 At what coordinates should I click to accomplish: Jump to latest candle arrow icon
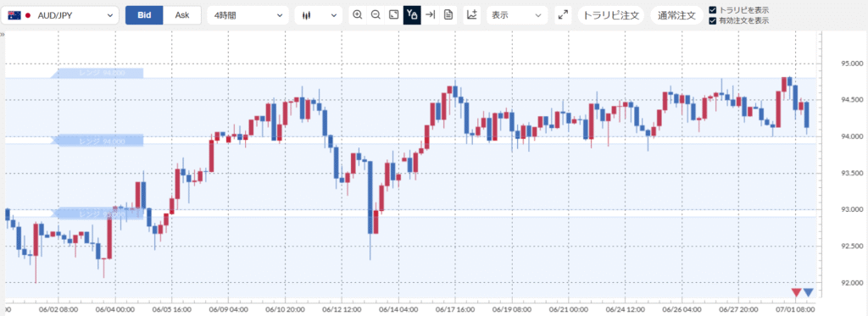(430, 15)
